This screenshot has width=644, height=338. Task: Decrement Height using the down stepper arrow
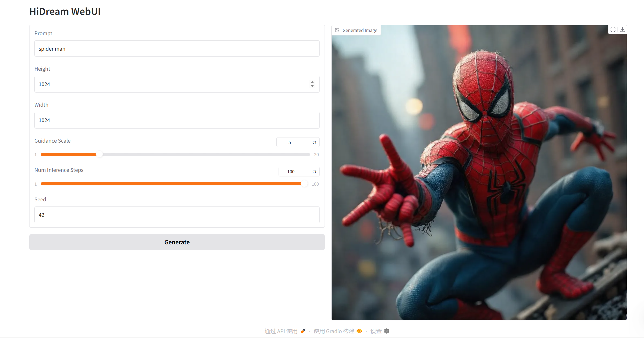(312, 86)
